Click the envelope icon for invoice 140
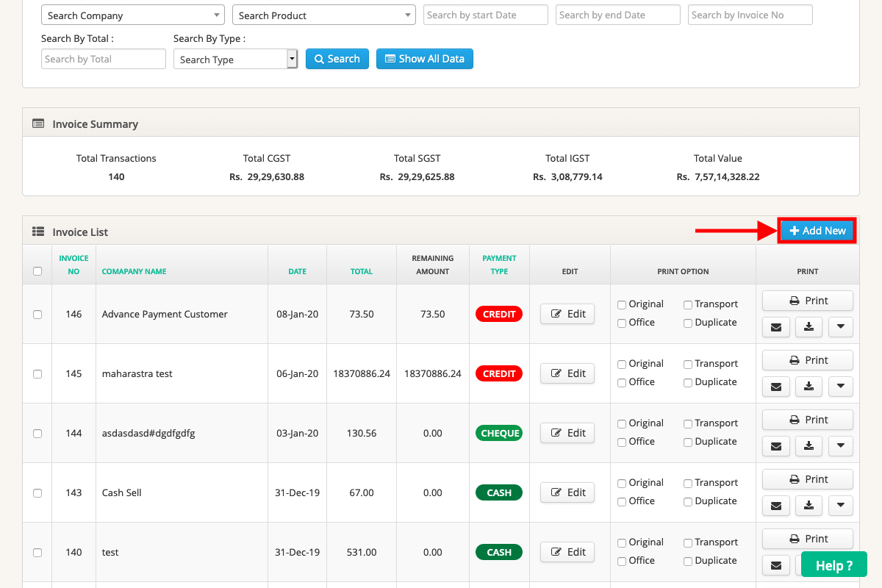The image size is (882, 588). tap(775, 564)
